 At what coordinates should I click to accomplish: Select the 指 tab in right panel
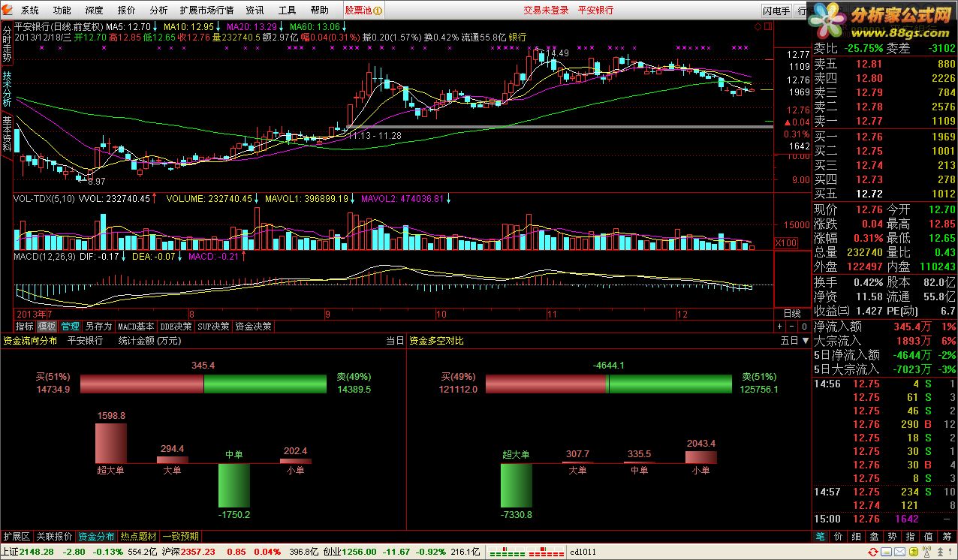coord(911,537)
